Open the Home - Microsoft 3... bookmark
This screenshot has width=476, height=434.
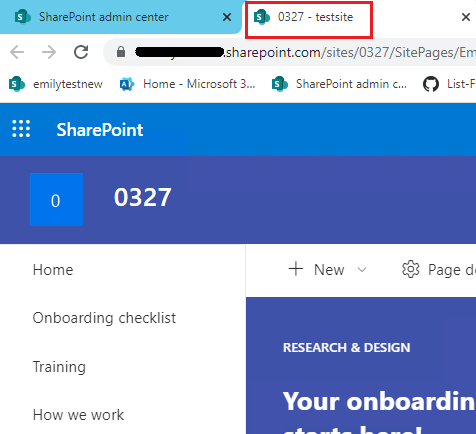(x=187, y=84)
